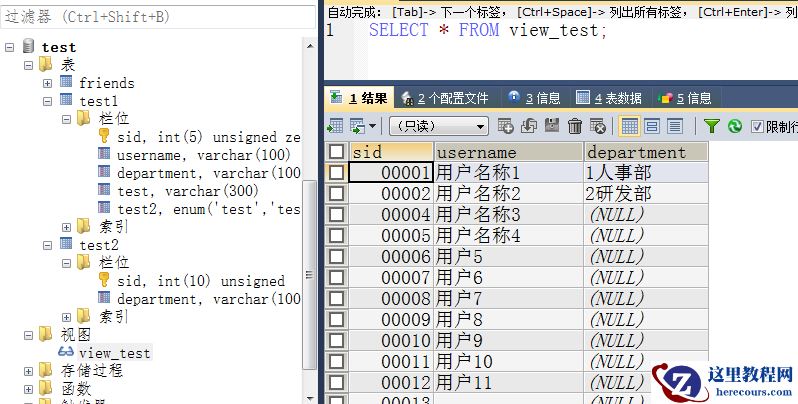
Task: Expand the 函数 functions folder
Action: (x=28, y=389)
